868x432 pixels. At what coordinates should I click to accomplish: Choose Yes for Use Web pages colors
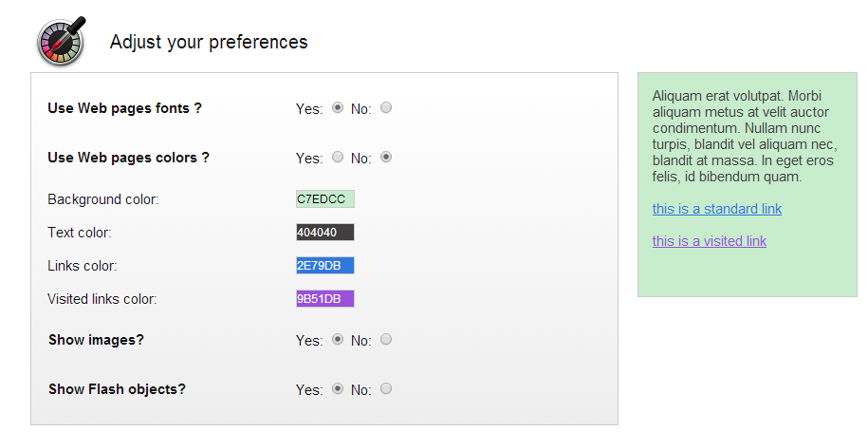tap(338, 158)
